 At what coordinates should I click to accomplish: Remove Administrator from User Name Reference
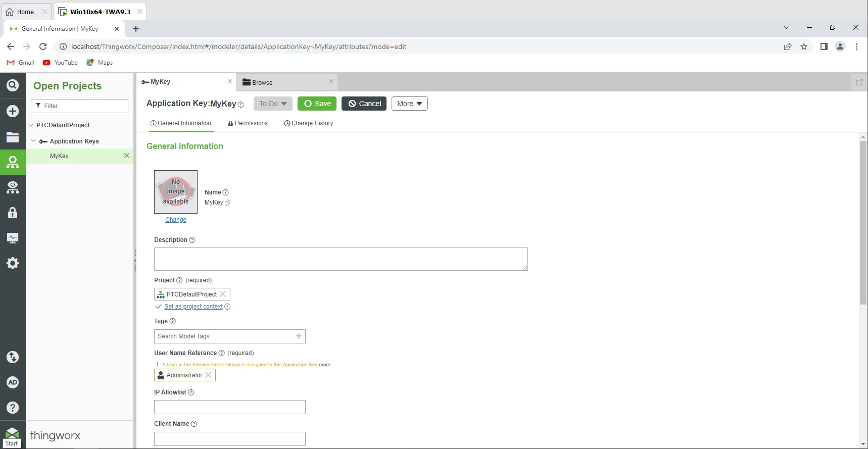pos(208,375)
